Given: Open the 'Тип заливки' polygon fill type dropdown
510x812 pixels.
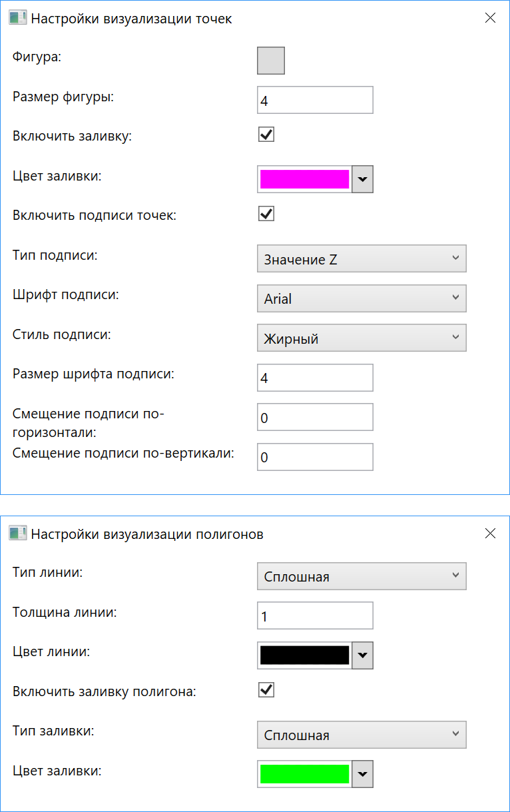Looking at the screenshot, I should pyautogui.click(x=362, y=735).
